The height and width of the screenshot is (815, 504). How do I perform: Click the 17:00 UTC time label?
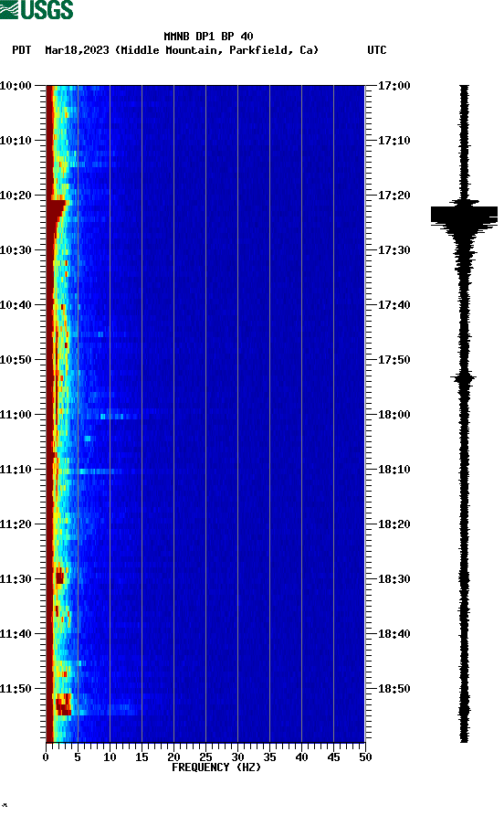[394, 85]
